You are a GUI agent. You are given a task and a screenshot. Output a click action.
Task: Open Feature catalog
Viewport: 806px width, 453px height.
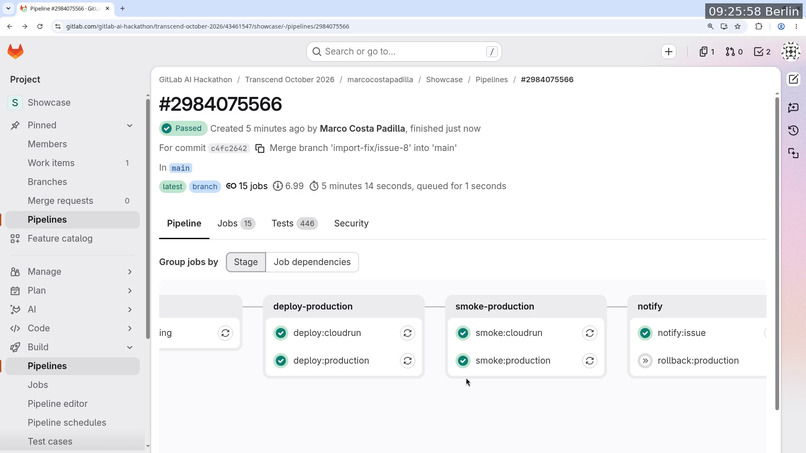point(72,239)
